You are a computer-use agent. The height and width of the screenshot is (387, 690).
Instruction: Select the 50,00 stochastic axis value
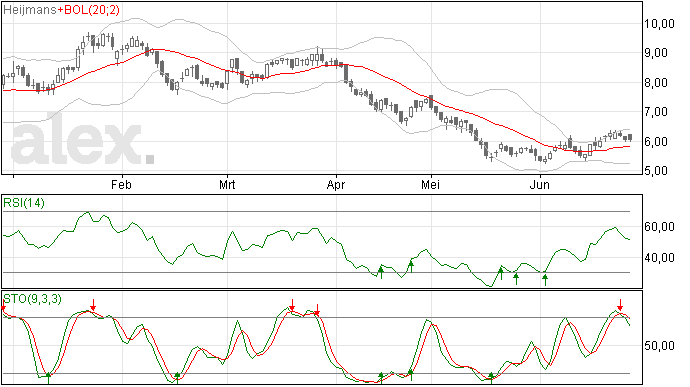659,346
